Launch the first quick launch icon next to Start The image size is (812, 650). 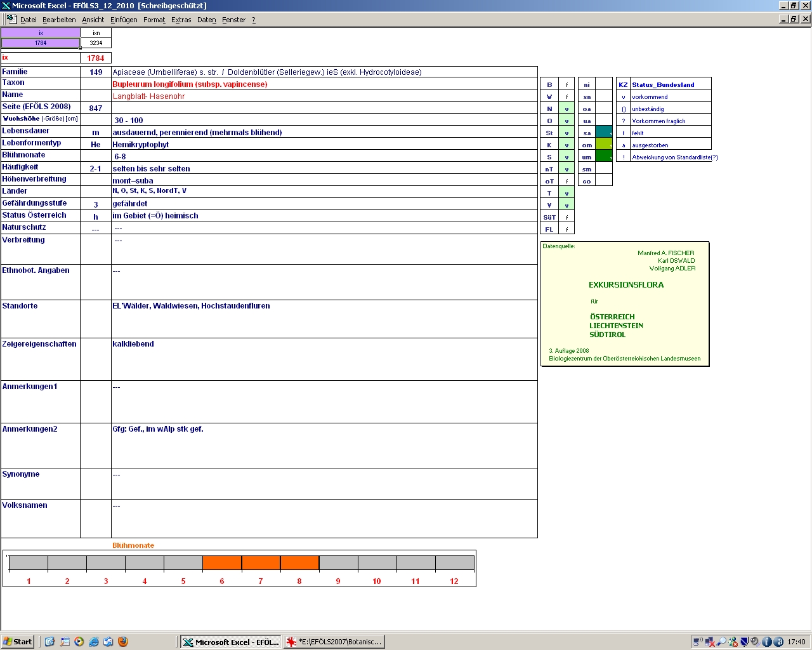pos(49,642)
